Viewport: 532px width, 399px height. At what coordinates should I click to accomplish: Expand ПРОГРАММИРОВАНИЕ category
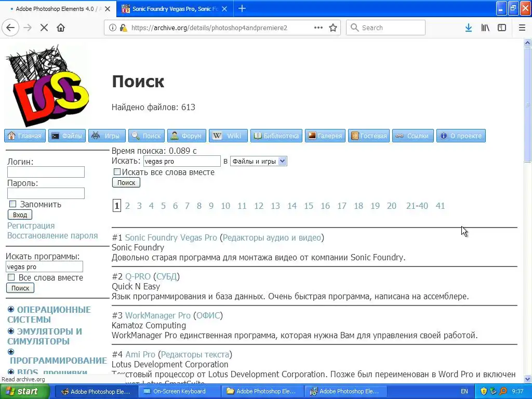pyautogui.click(x=11, y=352)
